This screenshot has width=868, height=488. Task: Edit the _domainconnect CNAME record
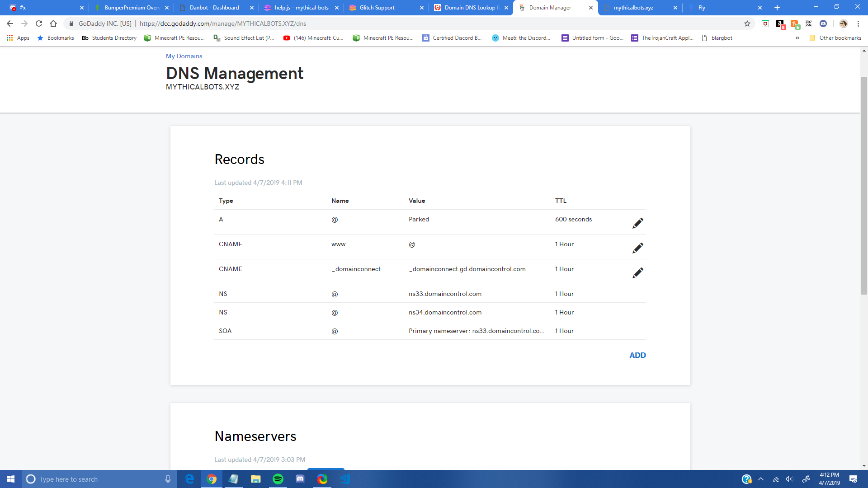click(637, 273)
